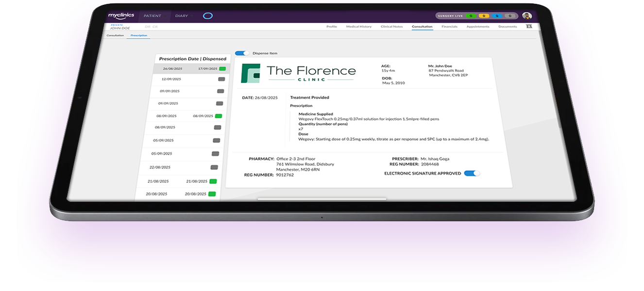
Task: Toggle Electronic Signature Approved switch
Action: tap(471, 173)
